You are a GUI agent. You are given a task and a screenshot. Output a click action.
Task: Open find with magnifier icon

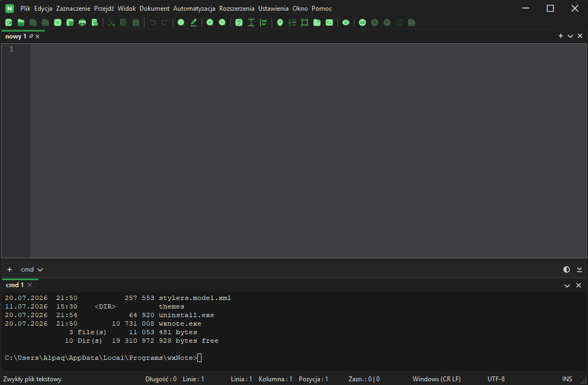[181, 22]
